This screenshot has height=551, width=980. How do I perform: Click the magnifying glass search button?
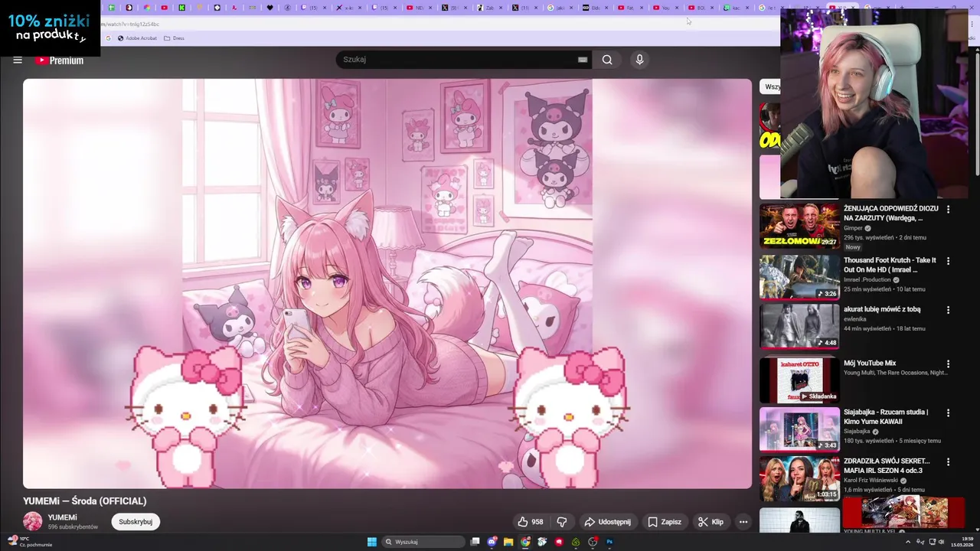(x=607, y=60)
